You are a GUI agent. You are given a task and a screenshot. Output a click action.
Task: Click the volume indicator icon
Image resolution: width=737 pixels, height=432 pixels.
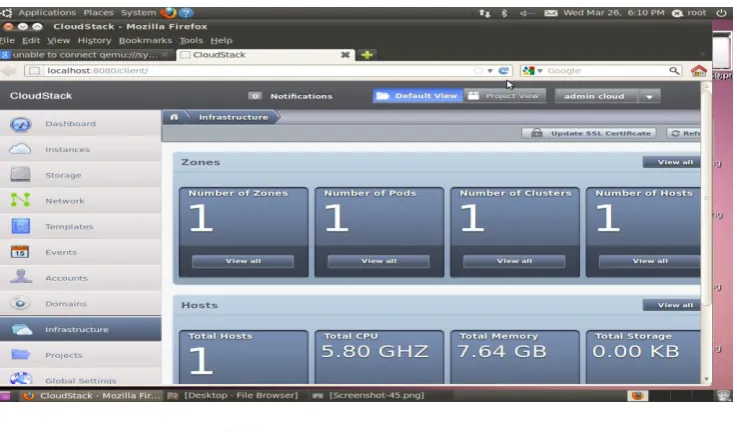pos(526,13)
